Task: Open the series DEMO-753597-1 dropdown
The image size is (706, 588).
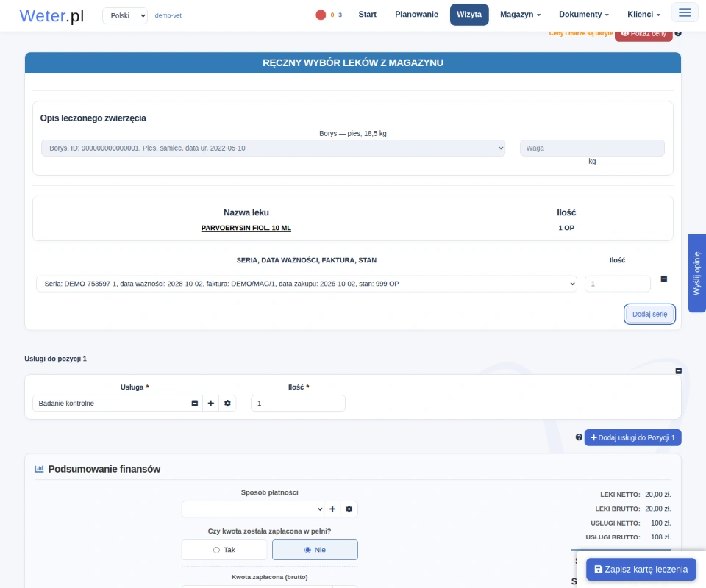Action: click(307, 284)
